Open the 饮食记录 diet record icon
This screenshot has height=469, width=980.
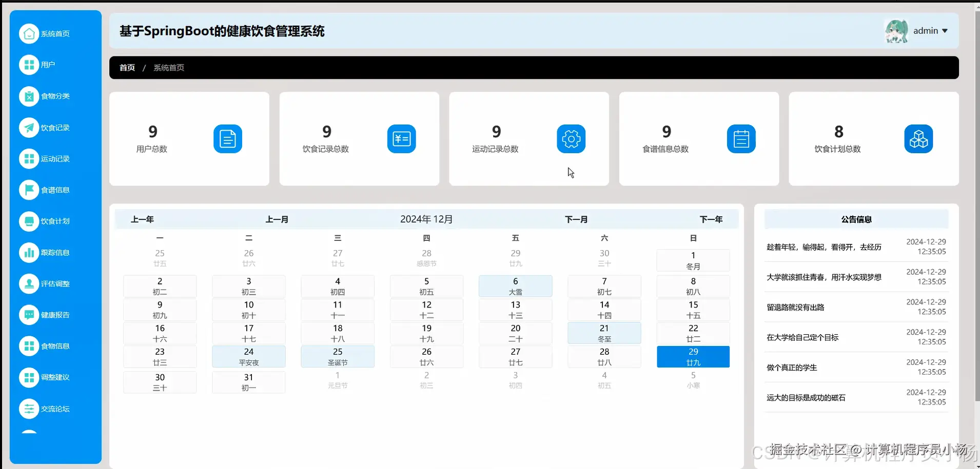click(x=29, y=127)
